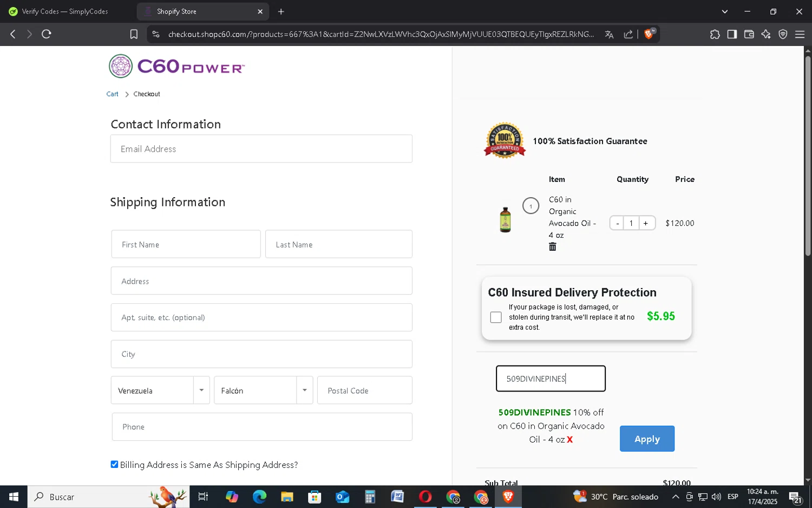Close the Shopify Store tab
The image size is (812, 508).
[x=260, y=11]
